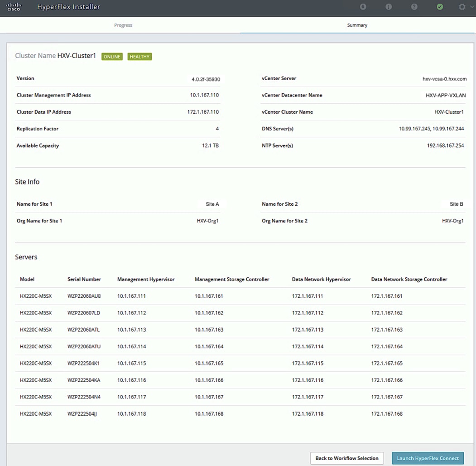476x466 pixels.
Task: Select Site B name value
Action: tap(456, 204)
